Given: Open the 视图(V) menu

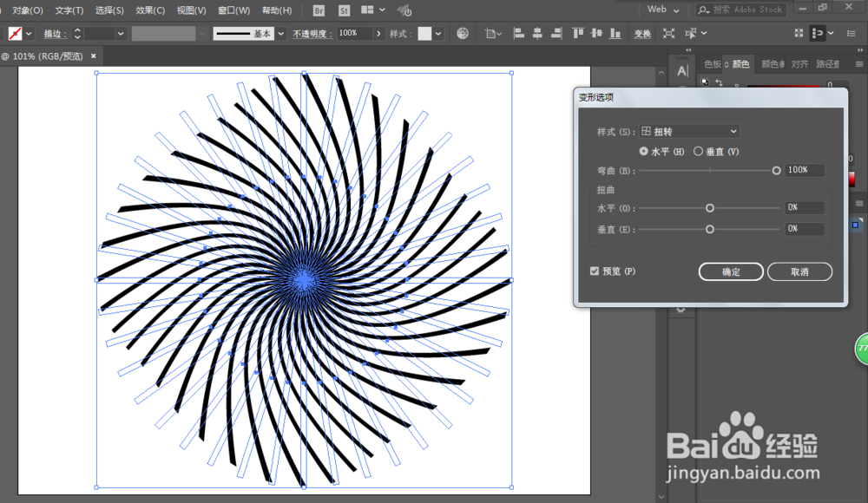Looking at the screenshot, I should 191,10.
